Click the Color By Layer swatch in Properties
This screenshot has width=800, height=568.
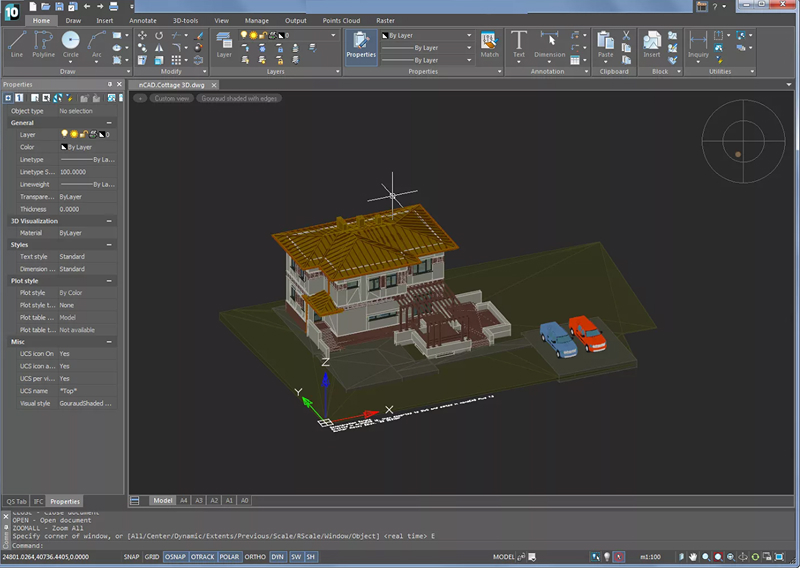coord(64,147)
